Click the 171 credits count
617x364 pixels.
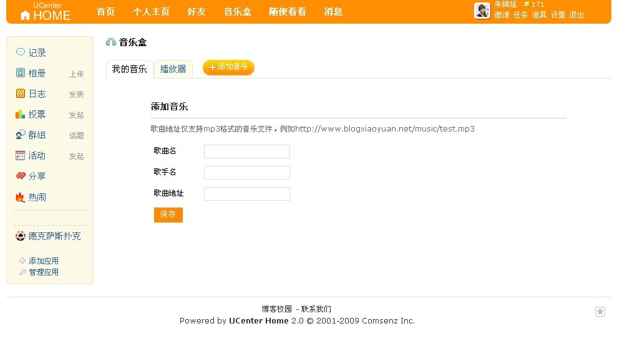538,4
